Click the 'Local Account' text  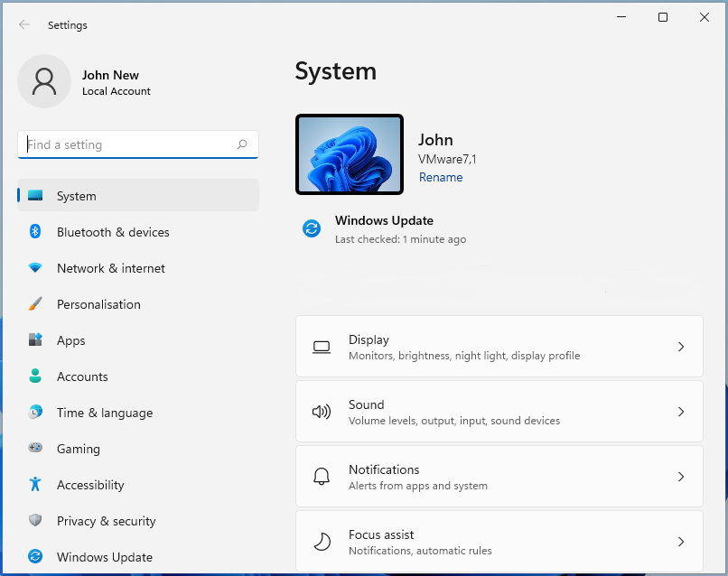click(x=117, y=91)
